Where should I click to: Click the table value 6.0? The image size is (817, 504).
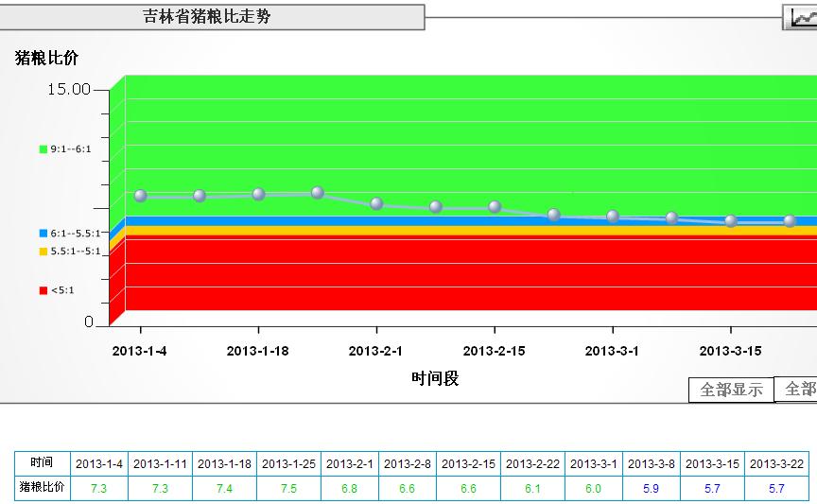(594, 489)
